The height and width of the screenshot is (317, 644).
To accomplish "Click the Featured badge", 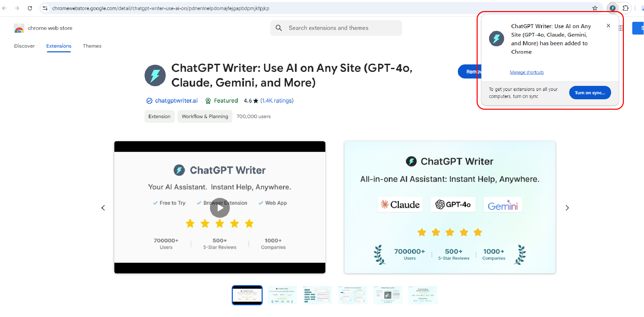I will tap(222, 101).
